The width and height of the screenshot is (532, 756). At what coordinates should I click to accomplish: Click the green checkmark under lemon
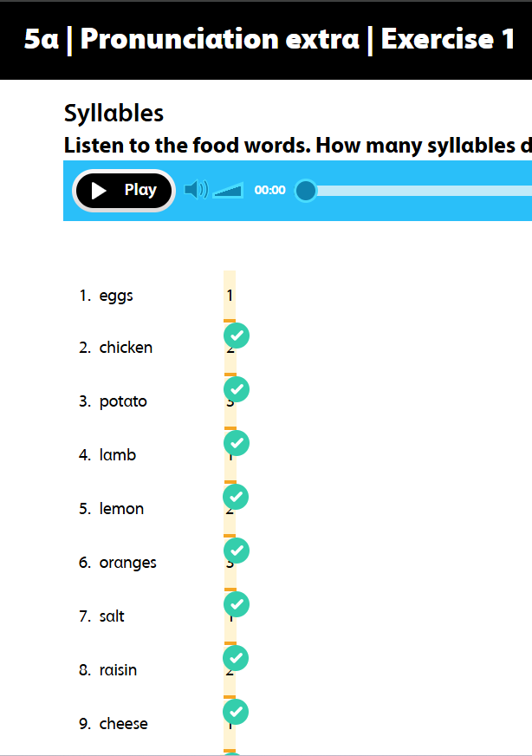(x=237, y=551)
